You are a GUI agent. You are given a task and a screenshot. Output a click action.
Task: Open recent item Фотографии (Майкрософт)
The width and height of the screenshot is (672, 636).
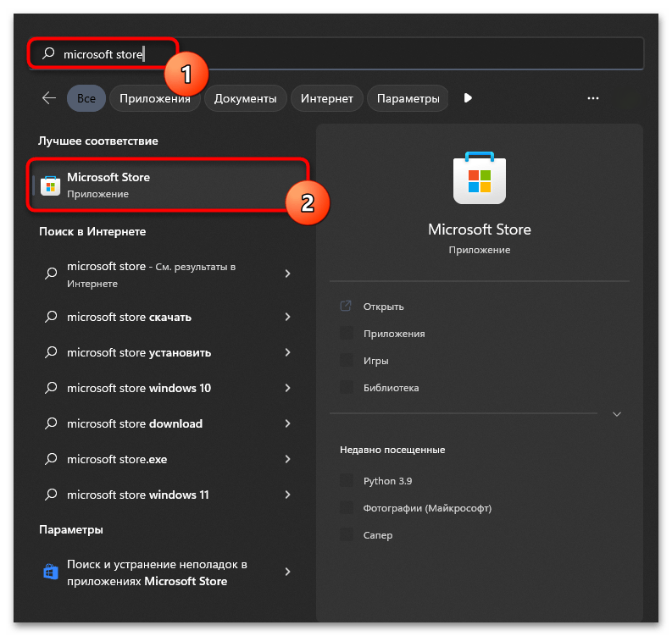pyautogui.click(x=427, y=508)
